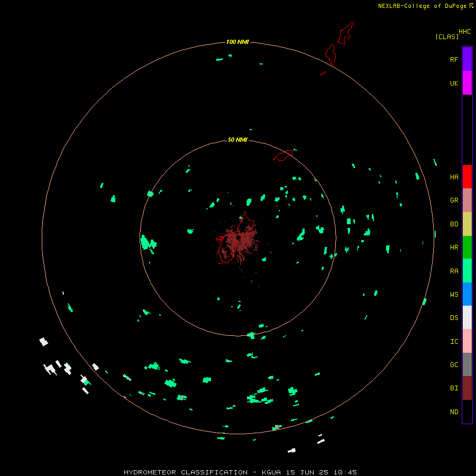476x476 pixels.
Task: Click the RA legend label
Action: tap(454, 271)
